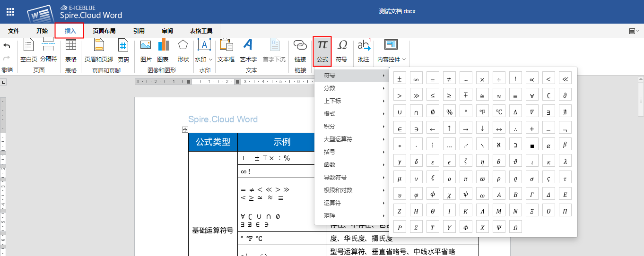This screenshot has height=256, width=644.
Task: Insert the Fahrenheit °F symbol
Action: pyautogui.click(x=482, y=112)
